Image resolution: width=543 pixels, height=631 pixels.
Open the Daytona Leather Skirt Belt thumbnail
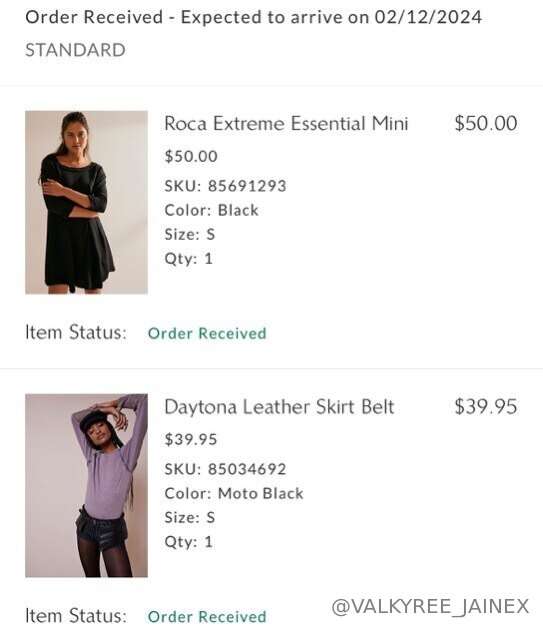tap(86, 485)
